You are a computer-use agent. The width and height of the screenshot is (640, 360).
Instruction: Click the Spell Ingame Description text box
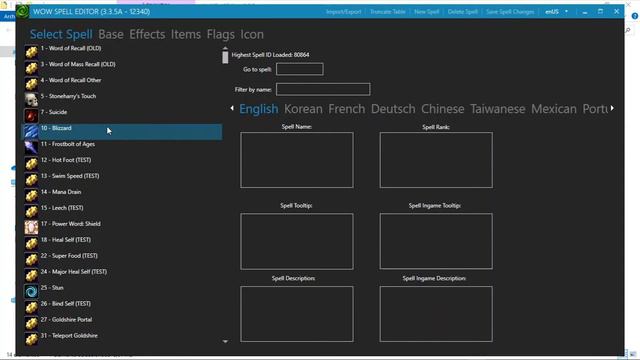(436, 314)
